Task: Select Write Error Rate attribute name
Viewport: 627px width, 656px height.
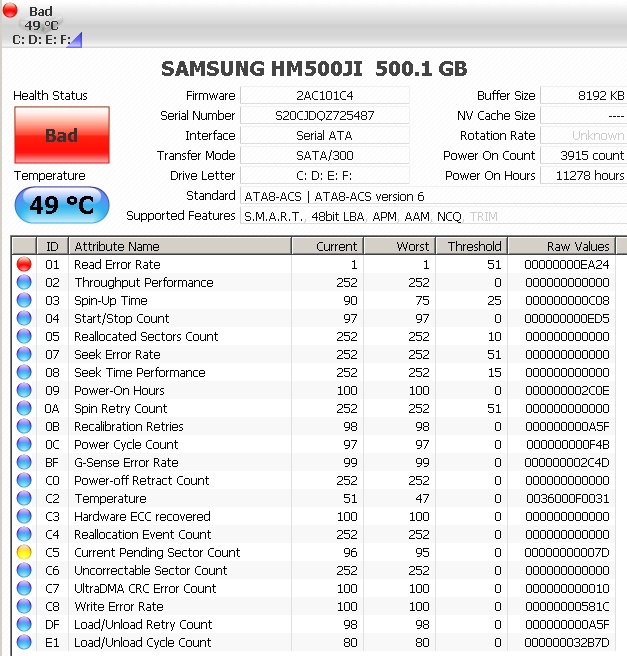Action: (x=119, y=606)
